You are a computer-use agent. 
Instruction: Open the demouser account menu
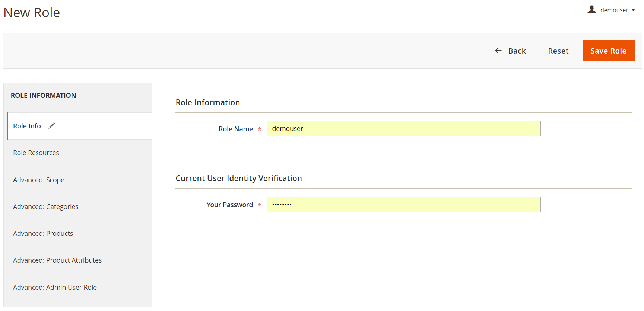(611, 10)
